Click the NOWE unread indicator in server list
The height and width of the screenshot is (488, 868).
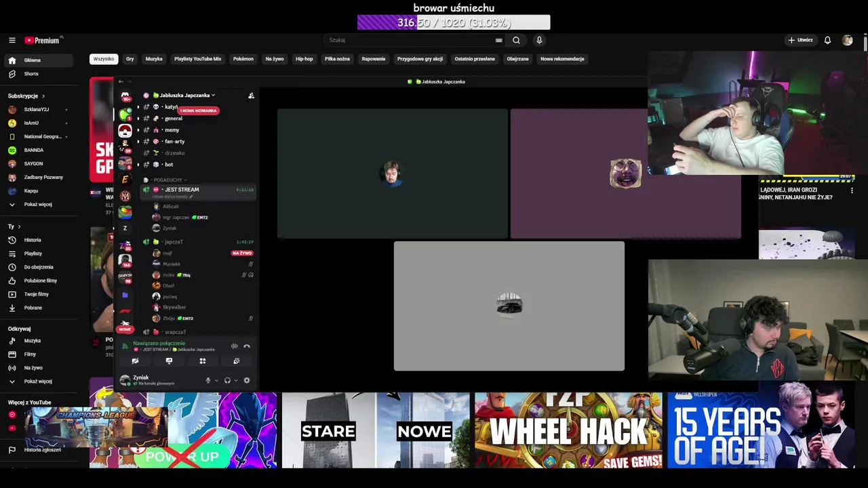pyautogui.click(x=125, y=329)
